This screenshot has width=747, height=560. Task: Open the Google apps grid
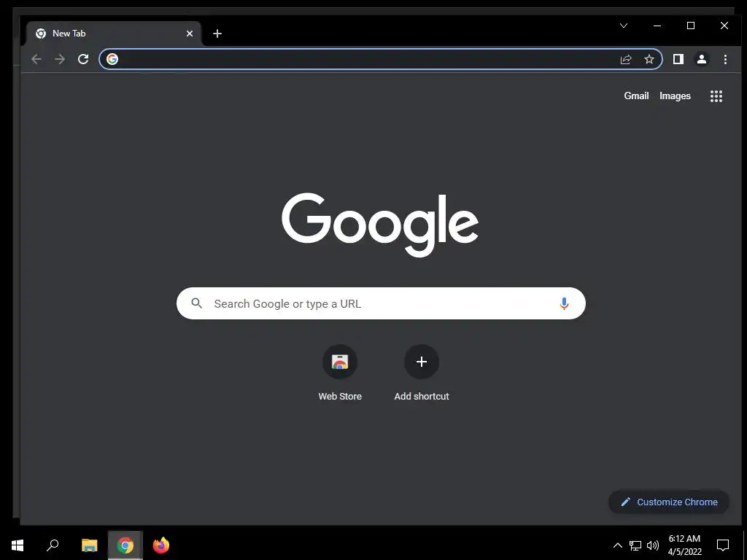(716, 96)
